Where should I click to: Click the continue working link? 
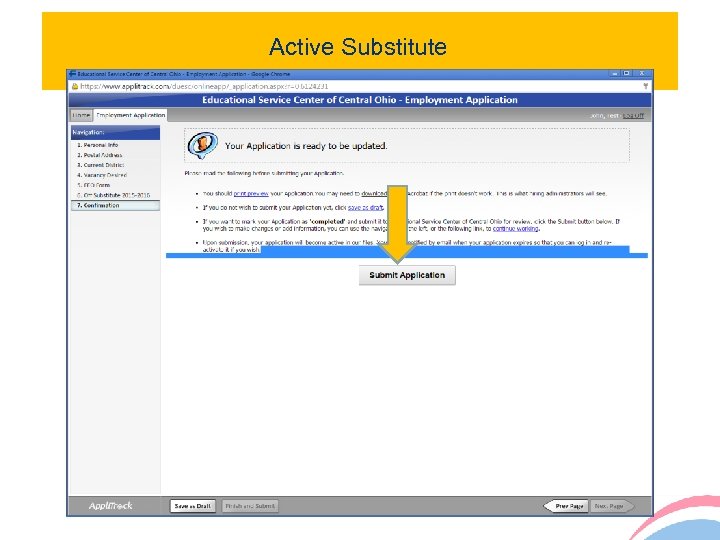click(x=515, y=228)
